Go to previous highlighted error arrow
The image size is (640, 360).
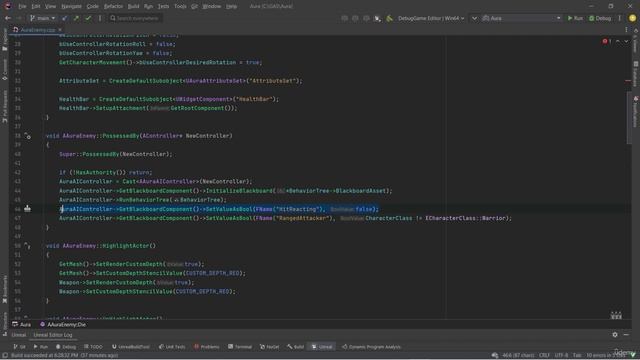618,41
